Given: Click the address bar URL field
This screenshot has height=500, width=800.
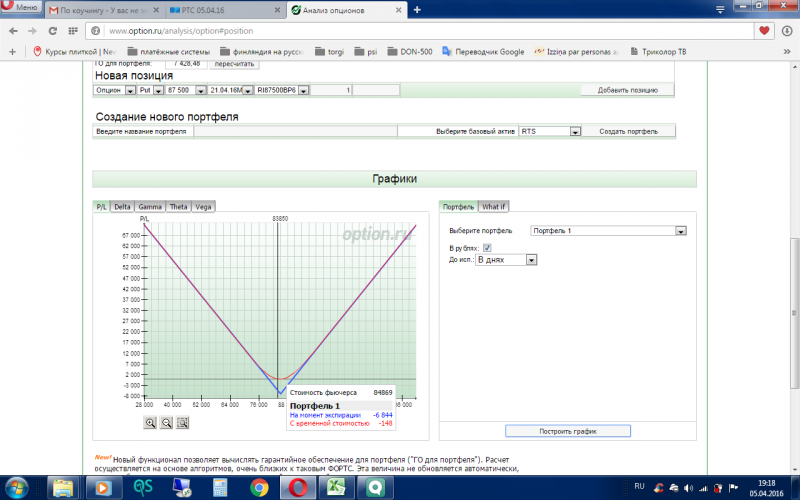Looking at the screenshot, I should (429, 31).
